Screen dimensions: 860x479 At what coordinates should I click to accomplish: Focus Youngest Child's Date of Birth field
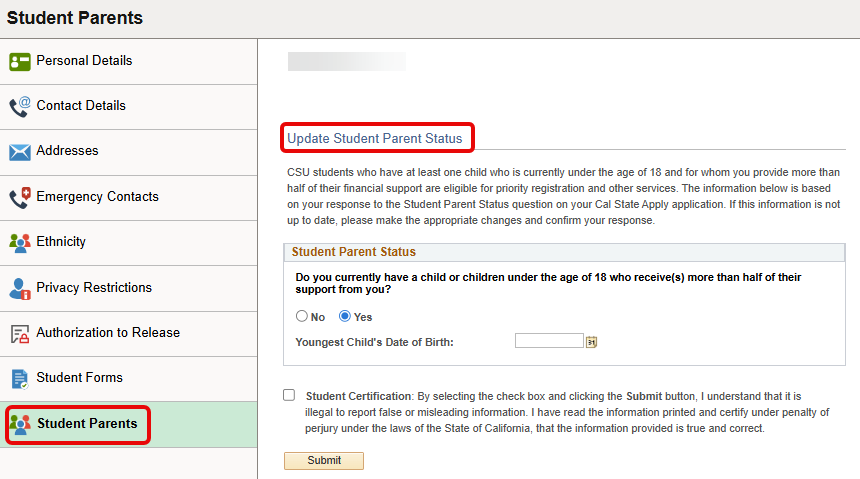[x=549, y=340]
